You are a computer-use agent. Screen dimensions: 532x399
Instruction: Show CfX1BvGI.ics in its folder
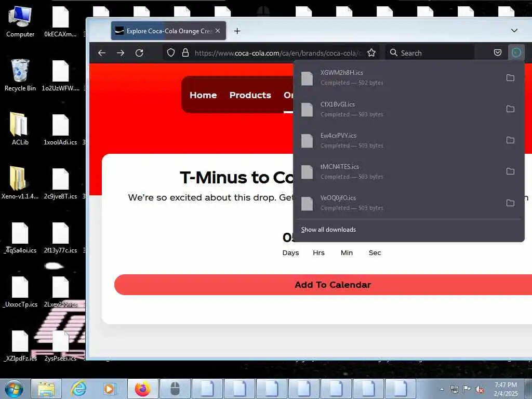[510, 109]
